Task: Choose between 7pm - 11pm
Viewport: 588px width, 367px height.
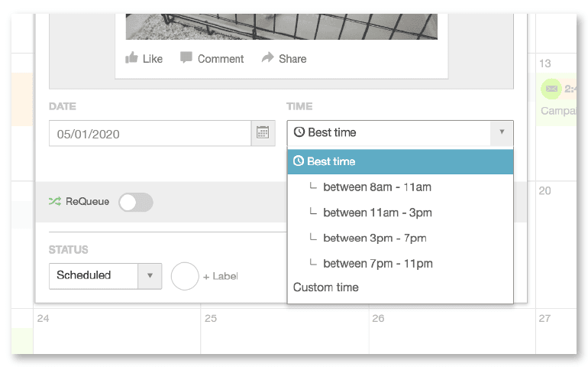Action: [x=400, y=264]
